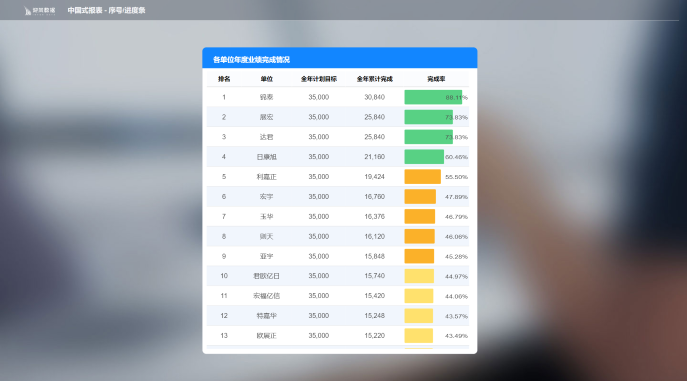Viewport: 687px width, 381px height.
Task: Click the yellow 43.57% progress bar
Action: coord(418,316)
